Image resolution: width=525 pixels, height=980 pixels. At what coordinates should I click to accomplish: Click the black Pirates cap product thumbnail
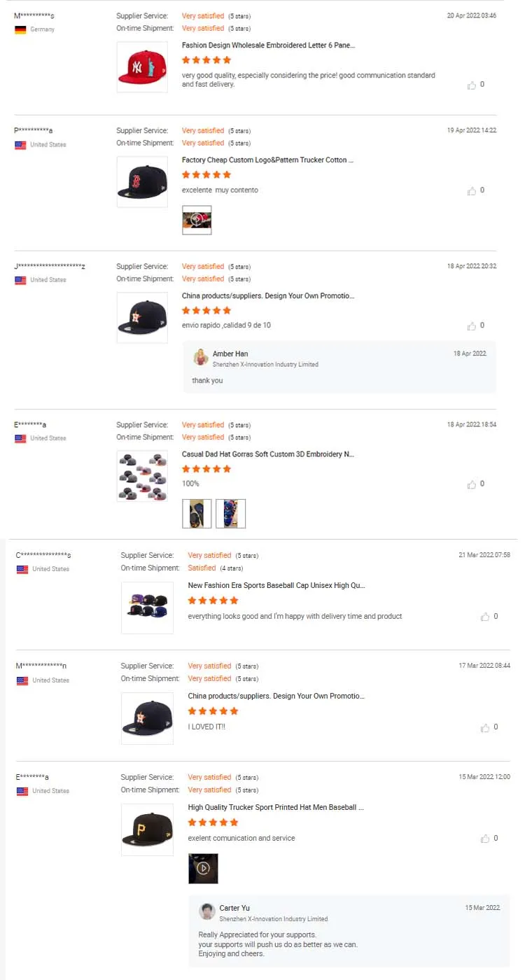pyautogui.click(x=147, y=829)
